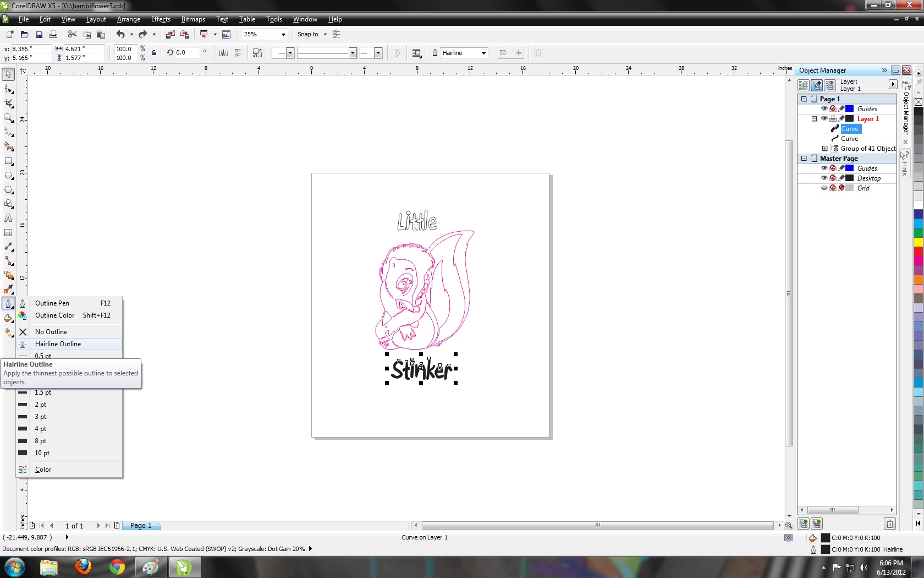This screenshot has height=578, width=924.
Task: Toggle visibility eye of Layer 1
Action: pyautogui.click(x=824, y=118)
